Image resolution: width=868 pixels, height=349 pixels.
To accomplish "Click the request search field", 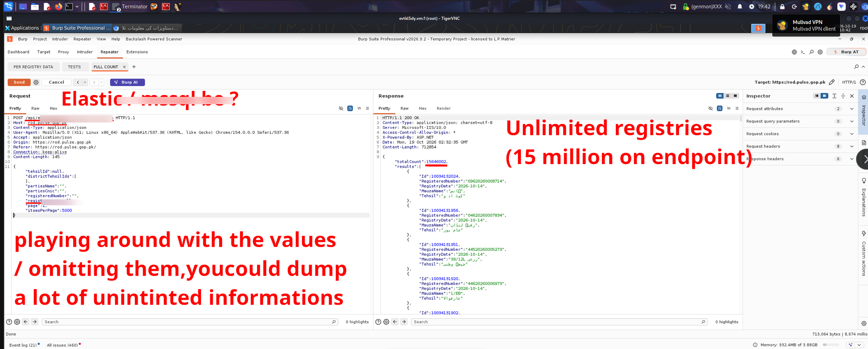I will [x=190, y=322].
